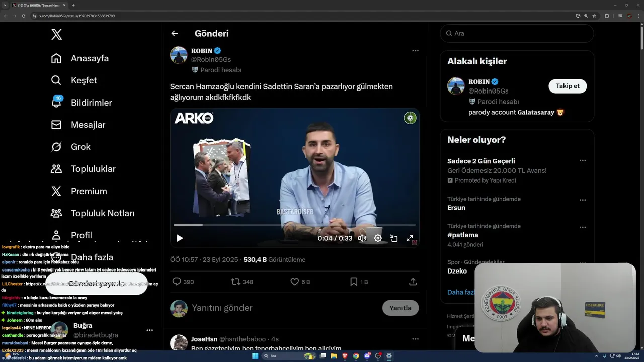Open Chrome from the taskbar
644x362 pixels.
coord(356,356)
